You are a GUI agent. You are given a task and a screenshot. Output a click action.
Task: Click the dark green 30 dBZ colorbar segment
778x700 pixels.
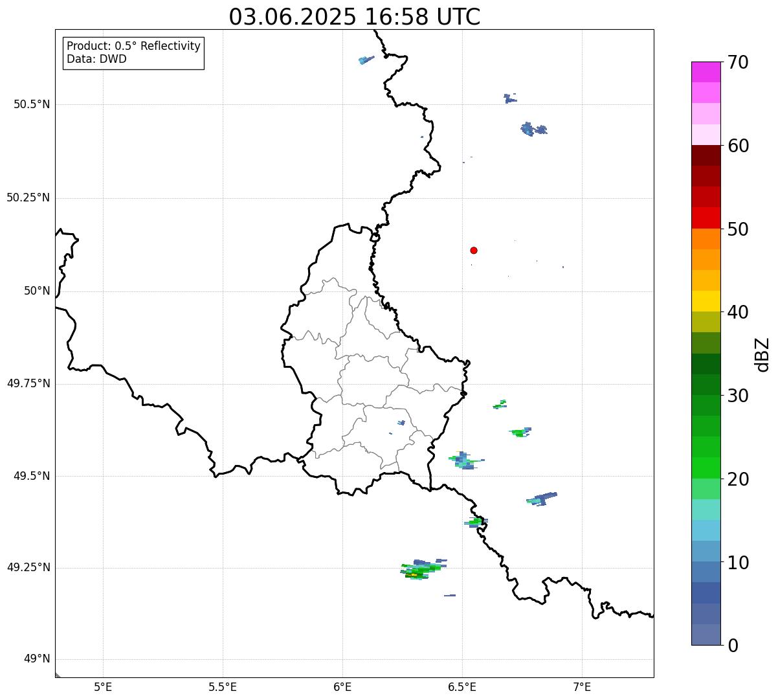click(x=706, y=385)
